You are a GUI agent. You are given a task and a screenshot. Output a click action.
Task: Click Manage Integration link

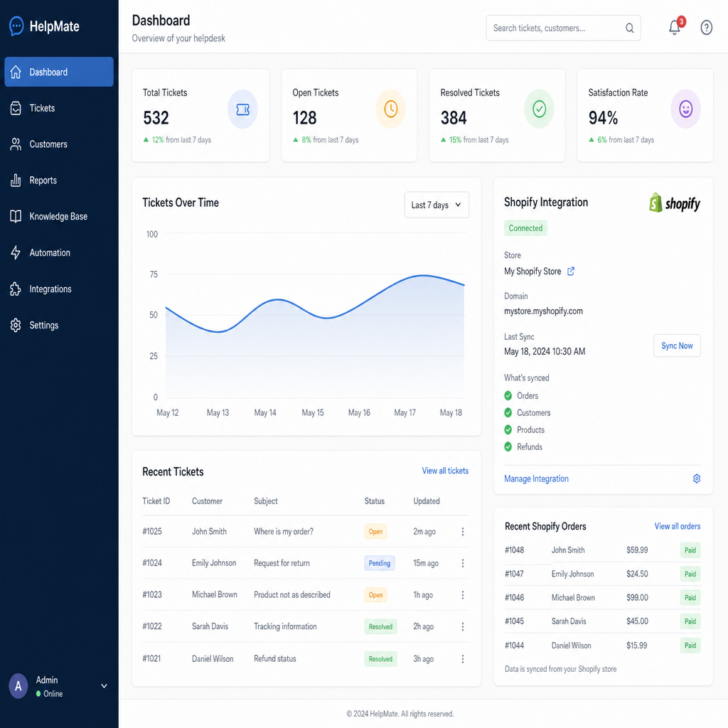[x=536, y=478]
